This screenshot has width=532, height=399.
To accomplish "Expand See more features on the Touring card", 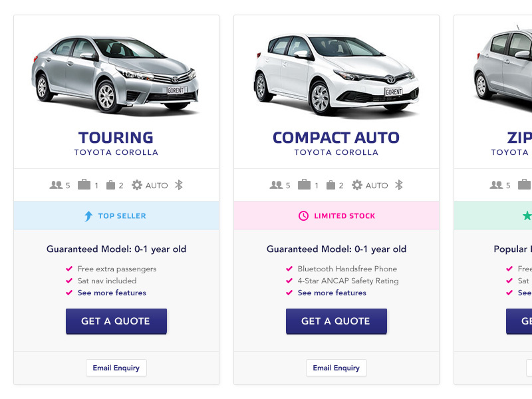I will coord(111,293).
